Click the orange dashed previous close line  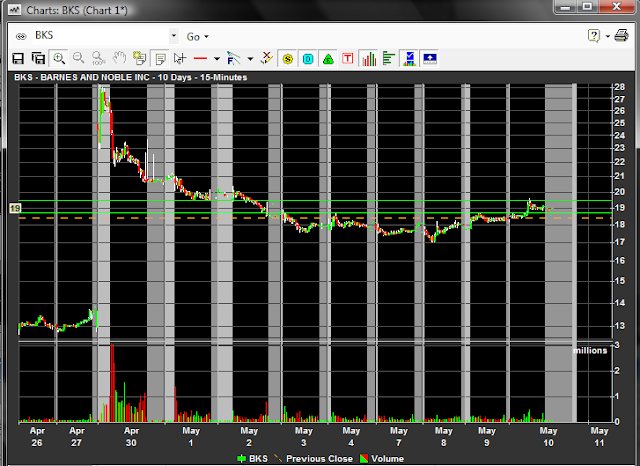(314, 218)
